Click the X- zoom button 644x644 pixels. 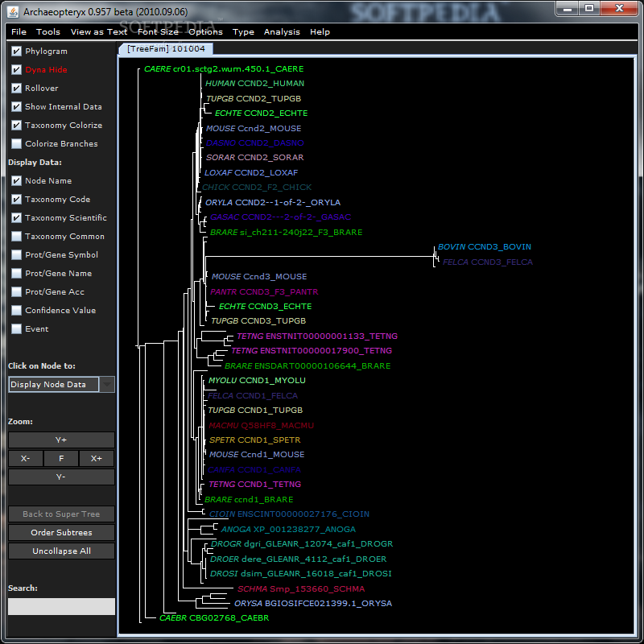tap(26, 458)
